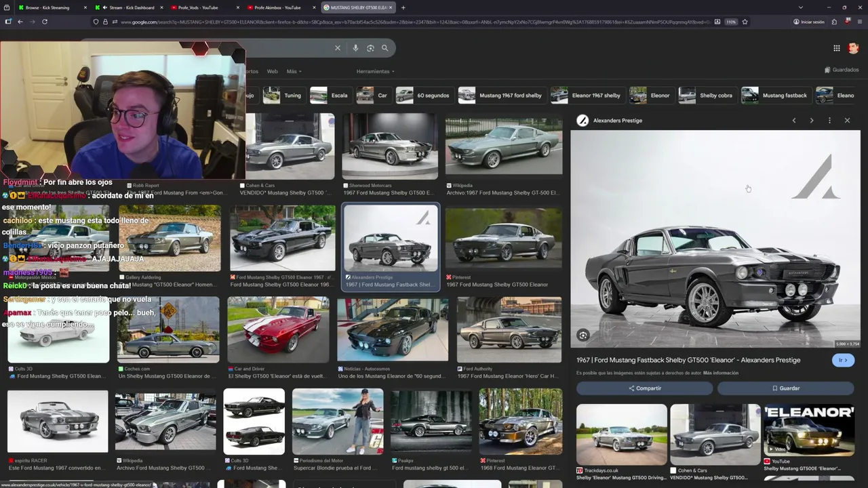Click 110% zoom level indicator
This screenshot has height=488, width=868.
tap(731, 22)
